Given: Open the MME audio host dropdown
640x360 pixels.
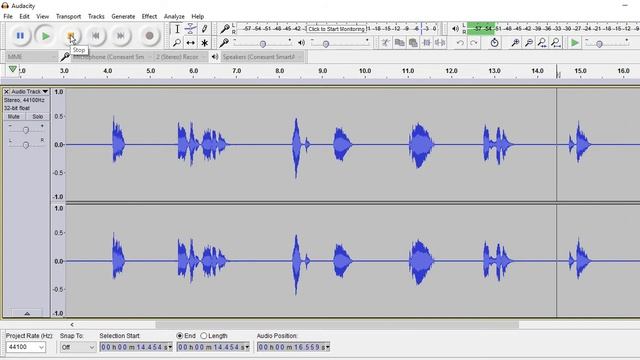Looking at the screenshot, I should coord(31,57).
